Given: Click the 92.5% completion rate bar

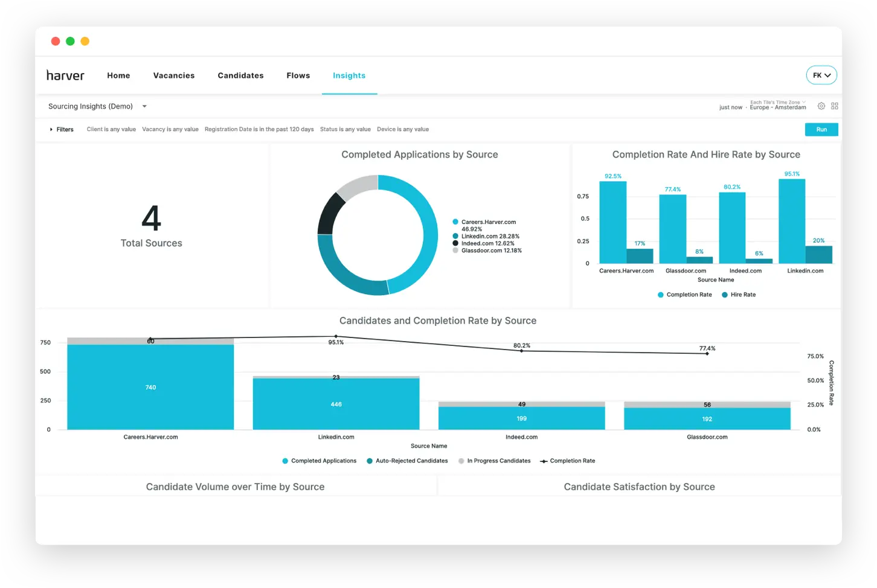Looking at the screenshot, I should [x=612, y=222].
